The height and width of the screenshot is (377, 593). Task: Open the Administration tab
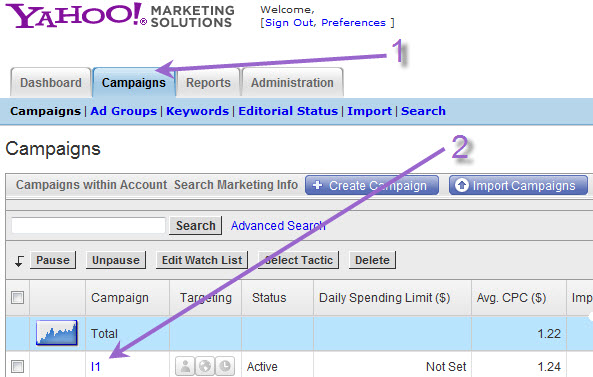point(292,82)
